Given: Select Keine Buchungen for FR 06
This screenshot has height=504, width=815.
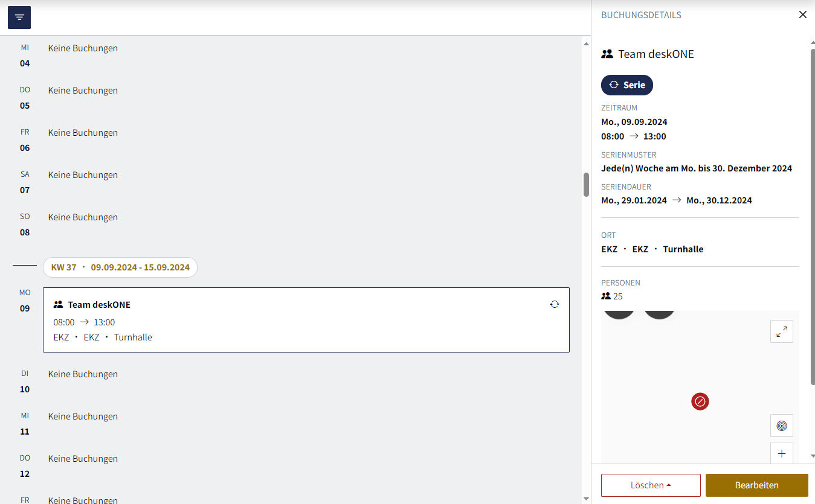Looking at the screenshot, I should click(83, 133).
